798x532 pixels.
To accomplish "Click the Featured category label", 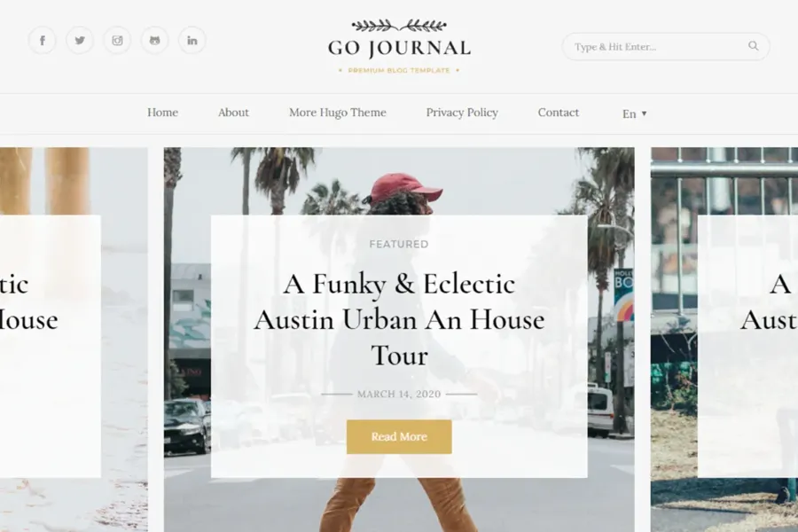I will pos(399,244).
